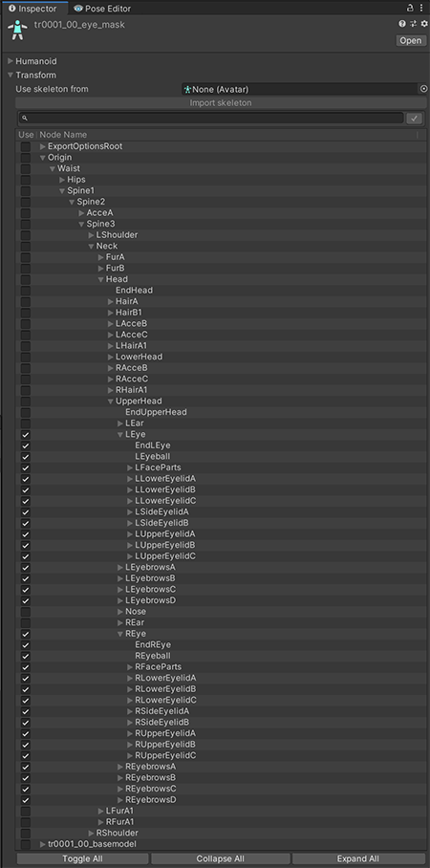Image resolution: width=430 pixels, height=868 pixels.
Task: Uncheck the LEyeball use checkbox
Action: (26, 457)
